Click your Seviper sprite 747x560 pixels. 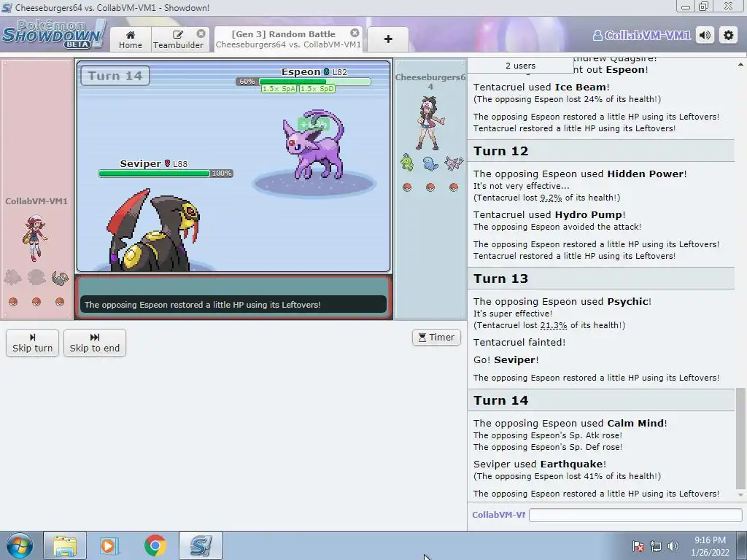[x=153, y=230]
